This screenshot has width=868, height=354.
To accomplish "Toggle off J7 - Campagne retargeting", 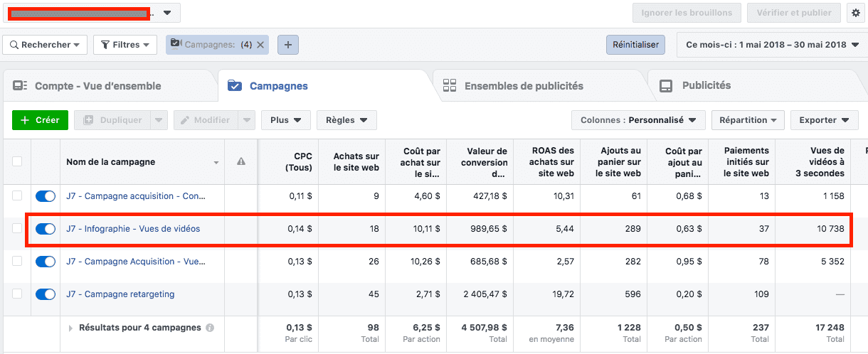I will click(46, 294).
